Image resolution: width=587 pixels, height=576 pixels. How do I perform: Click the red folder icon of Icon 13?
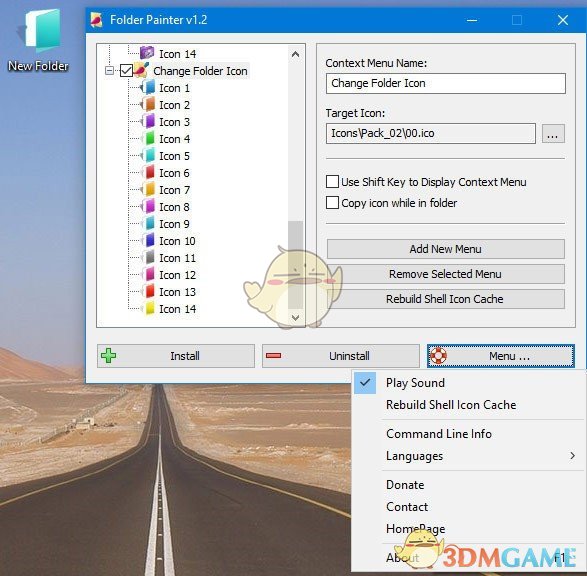(x=149, y=292)
